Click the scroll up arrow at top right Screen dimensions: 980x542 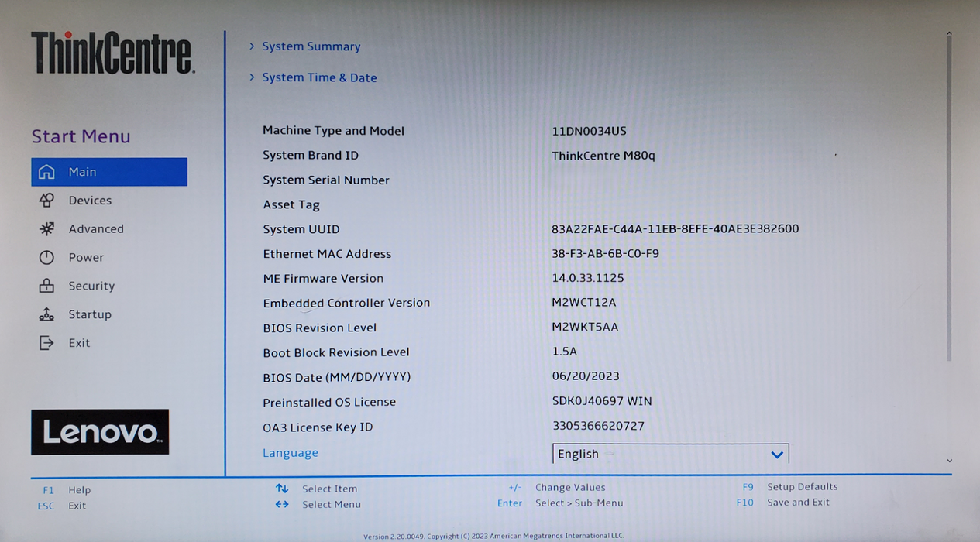tap(949, 33)
